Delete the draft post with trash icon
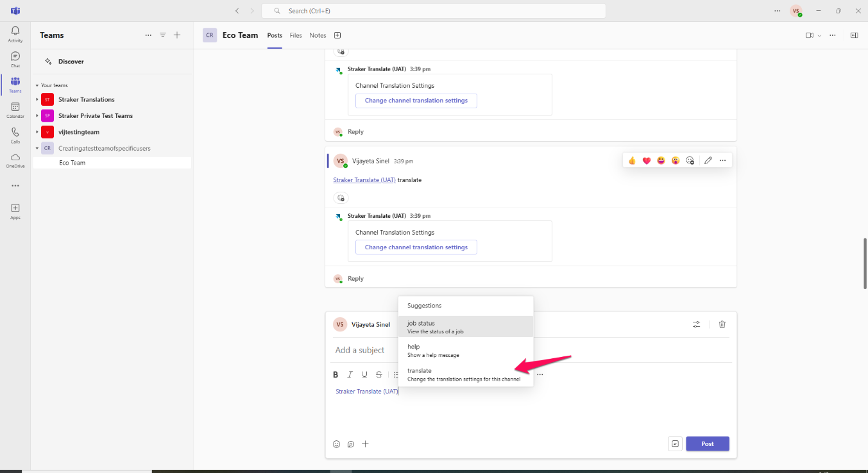 (x=722, y=324)
